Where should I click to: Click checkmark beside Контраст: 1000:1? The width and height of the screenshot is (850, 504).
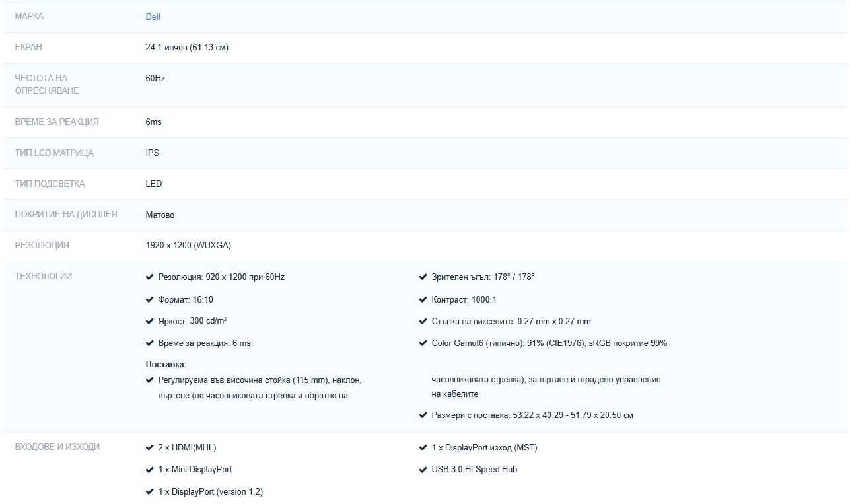coord(423,300)
